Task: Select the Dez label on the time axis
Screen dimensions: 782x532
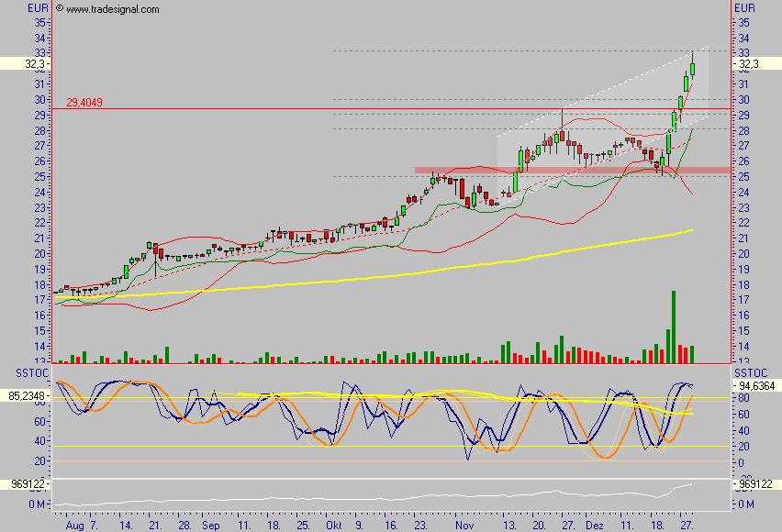Action: point(595,526)
